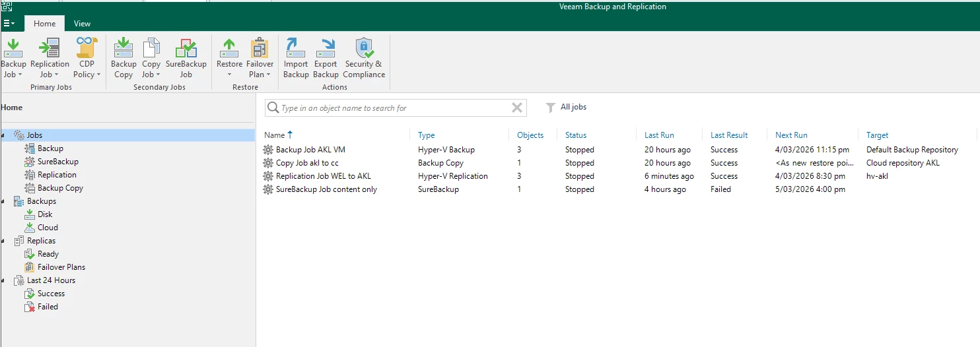The image size is (980, 347).
Task: Click the Failover Plan clipboard icon
Action: 260,49
